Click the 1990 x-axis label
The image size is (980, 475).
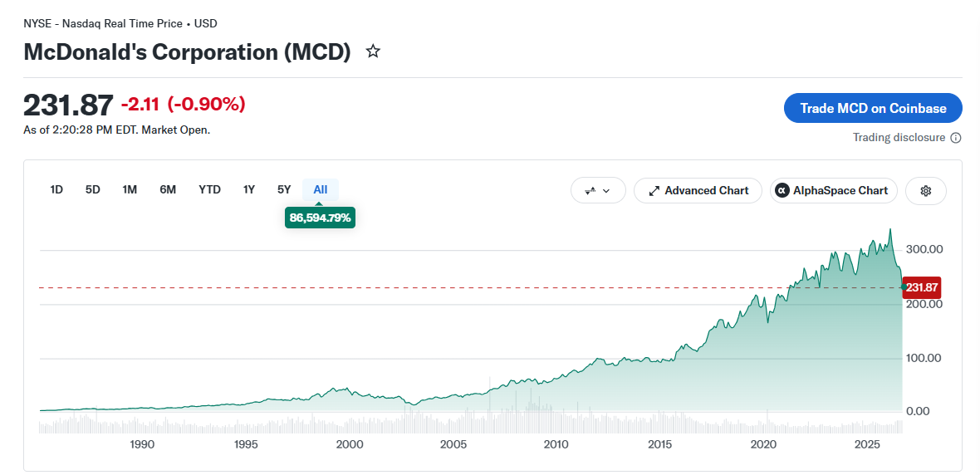click(x=142, y=444)
